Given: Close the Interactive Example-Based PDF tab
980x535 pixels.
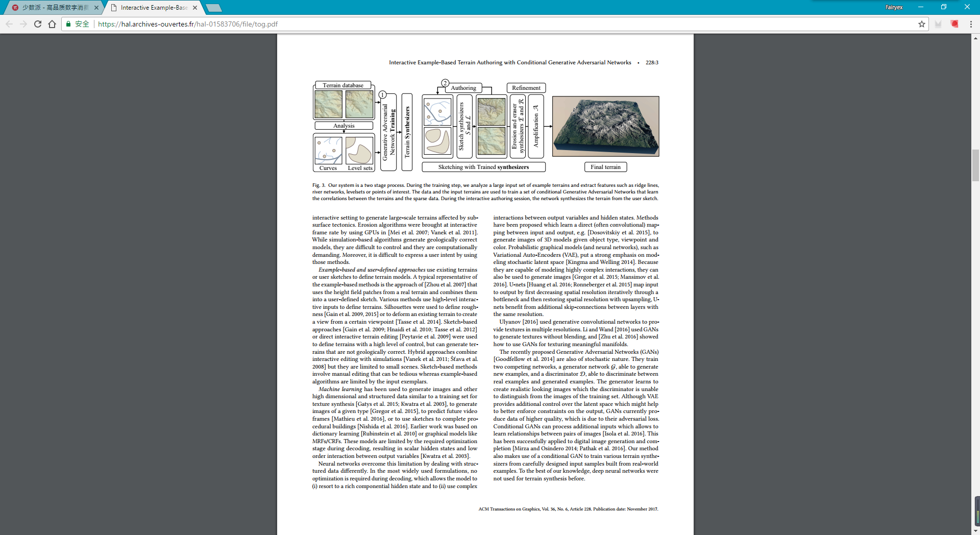Looking at the screenshot, I should point(195,8).
